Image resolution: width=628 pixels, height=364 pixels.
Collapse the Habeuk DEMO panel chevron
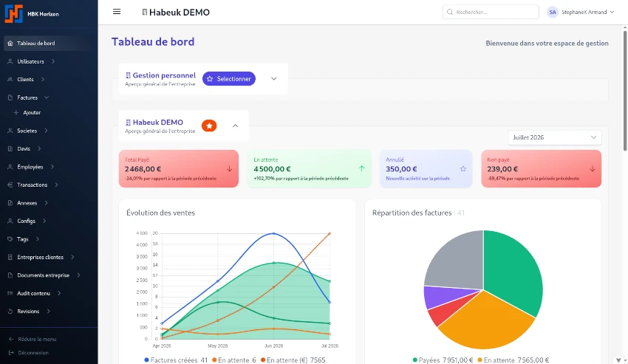[236, 126]
